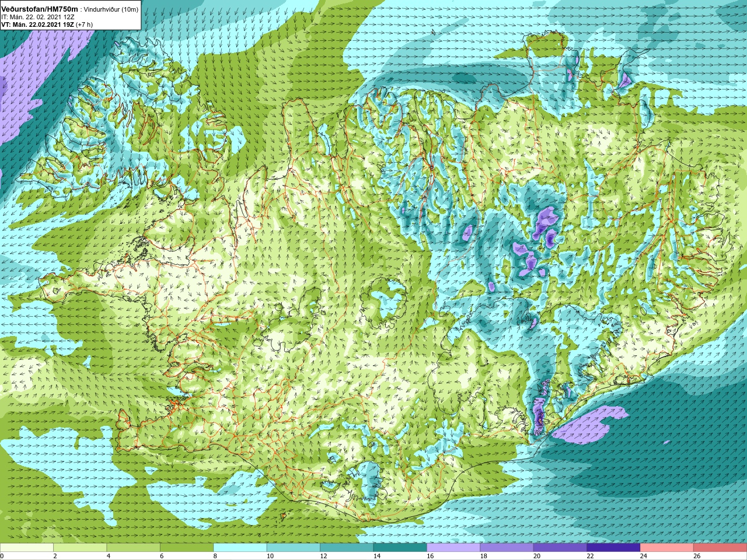Click the light pink 24–26 legend swatch

click(x=667, y=548)
